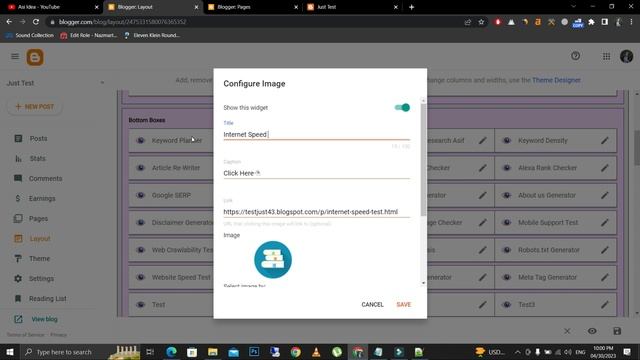
Task: Reload the page
Action: coord(36,22)
